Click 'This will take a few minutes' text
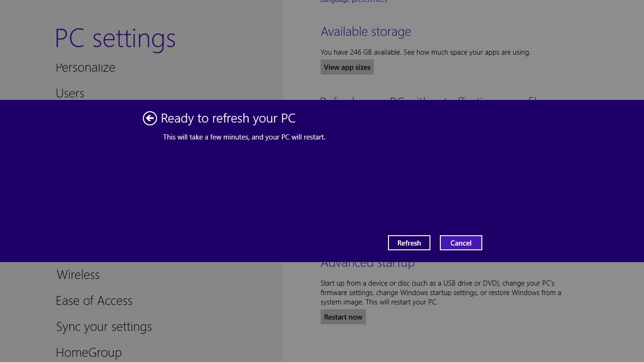Screen dimensions: 644x362 click(244, 137)
